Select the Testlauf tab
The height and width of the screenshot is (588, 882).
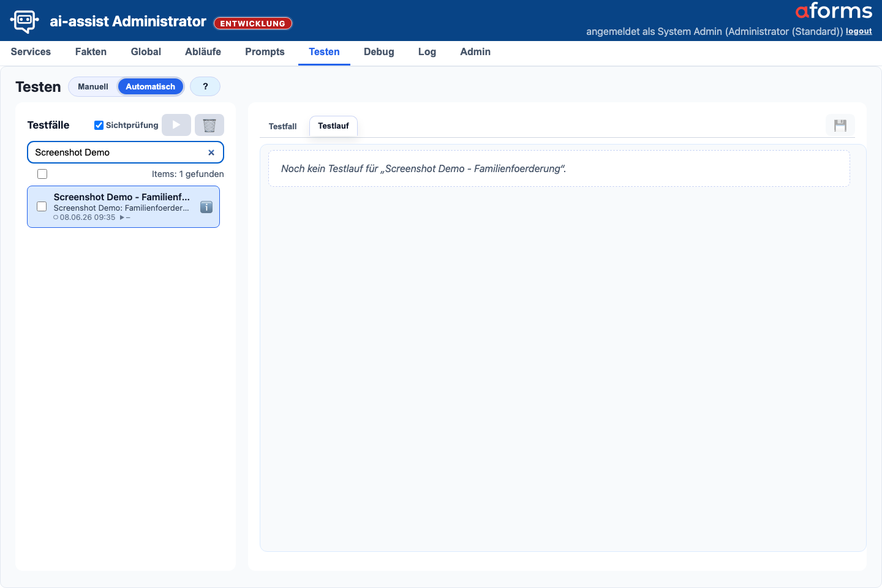point(333,126)
